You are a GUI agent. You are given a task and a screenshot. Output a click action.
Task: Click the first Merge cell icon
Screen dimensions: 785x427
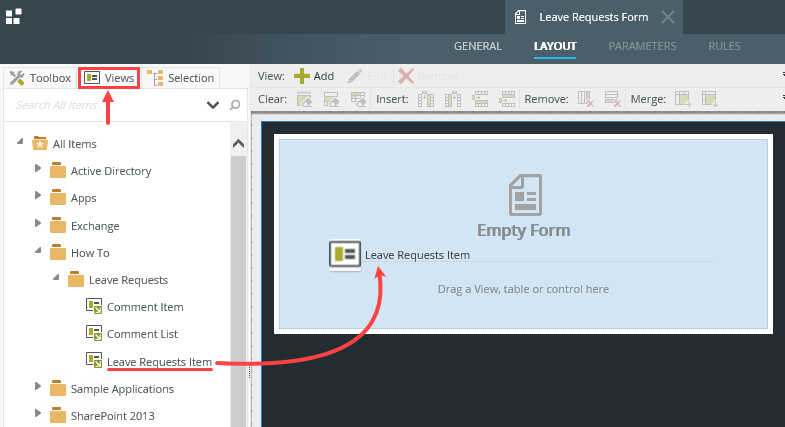click(x=683, y=99)
